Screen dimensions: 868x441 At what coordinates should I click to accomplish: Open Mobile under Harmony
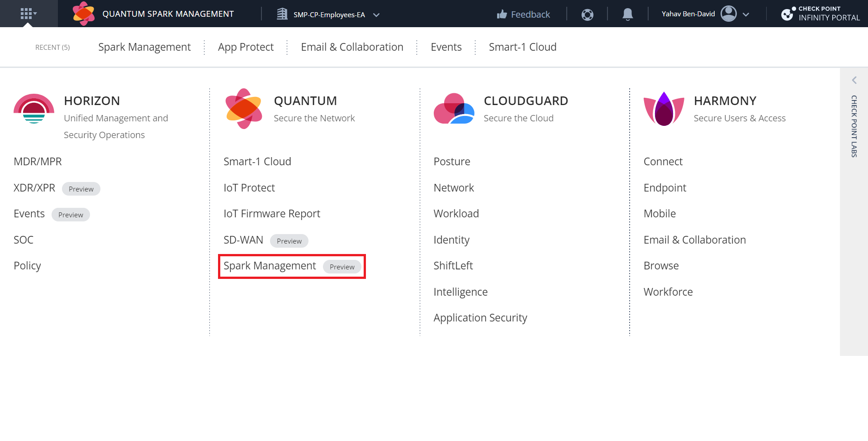(x=659, y=214)
